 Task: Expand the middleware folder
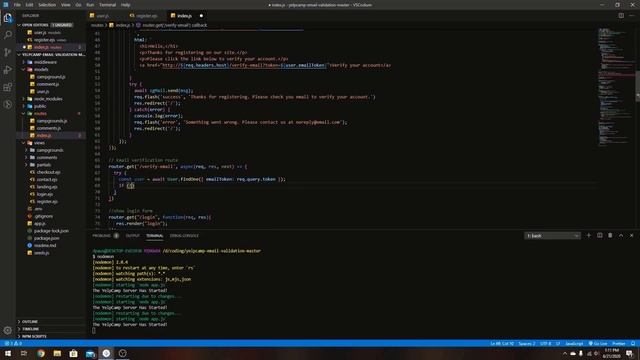(45, 62)
